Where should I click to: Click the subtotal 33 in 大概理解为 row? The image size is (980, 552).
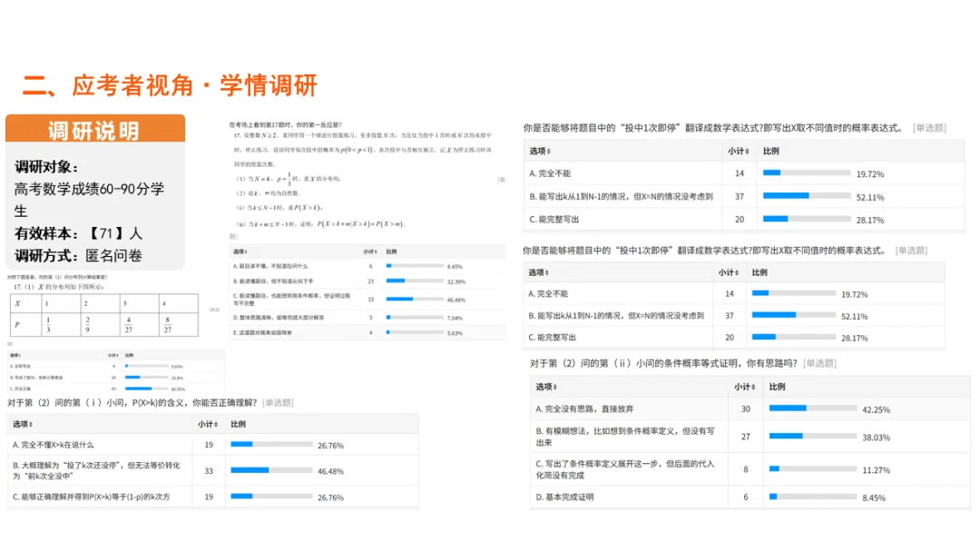pyautogui.click(x=209, y=470)
